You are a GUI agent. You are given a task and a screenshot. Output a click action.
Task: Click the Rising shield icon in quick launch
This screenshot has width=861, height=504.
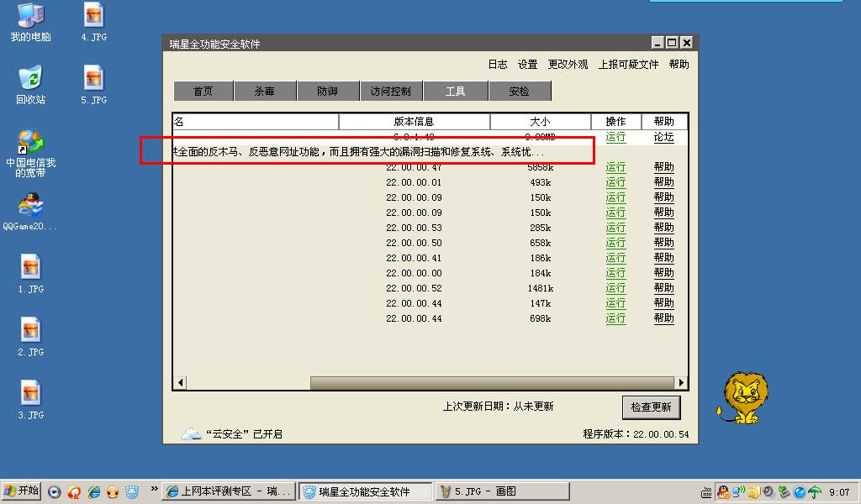132,492
